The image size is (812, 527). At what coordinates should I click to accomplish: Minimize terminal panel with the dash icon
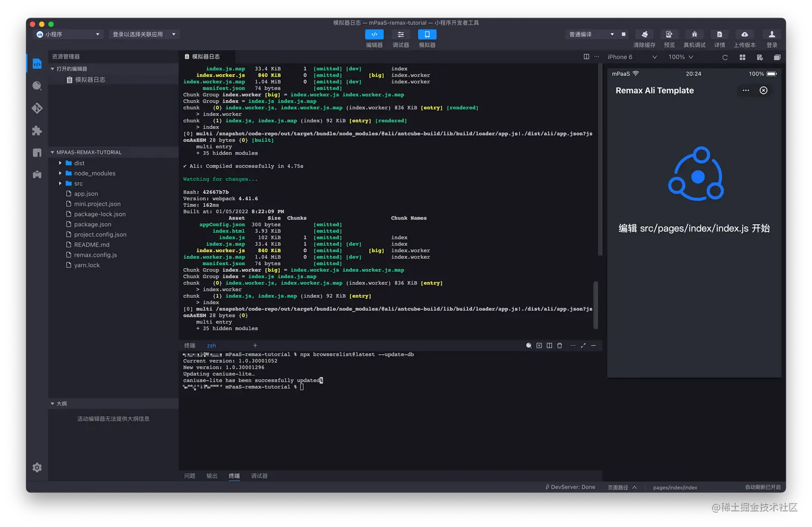(x=593, y=346)
